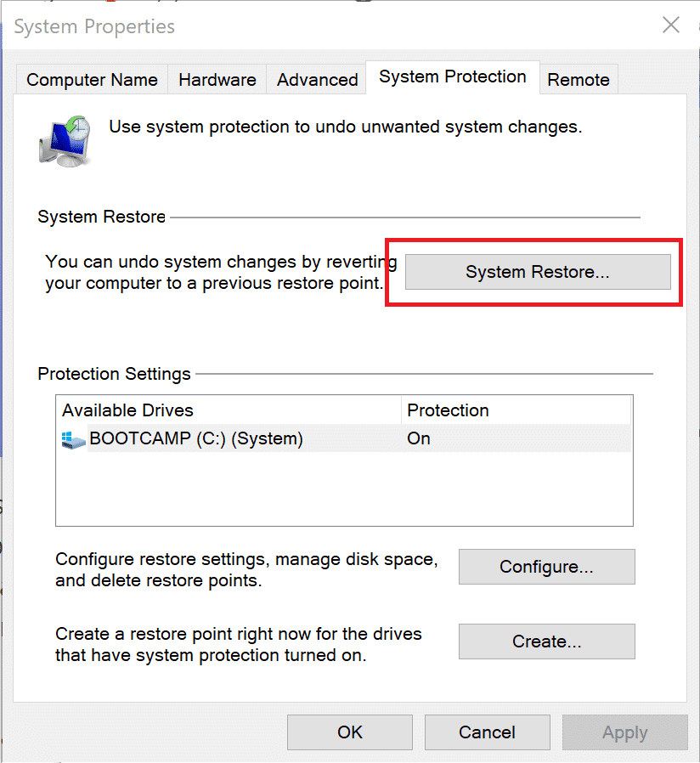Create a new restore point
700x763 pixels.
tap(546, 641)
